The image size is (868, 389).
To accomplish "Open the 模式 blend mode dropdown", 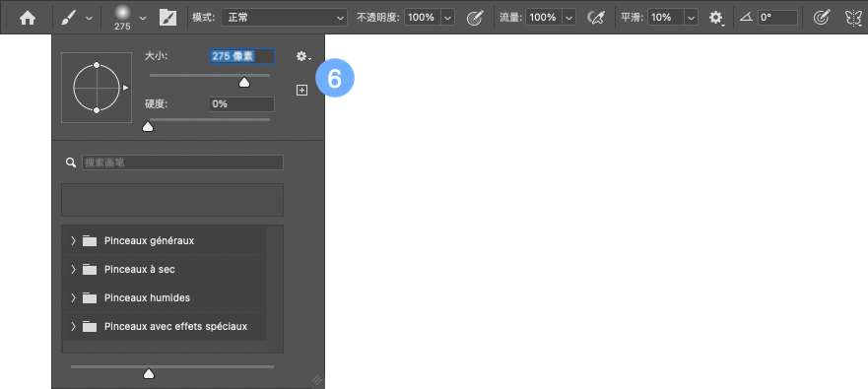I will 284,17.
